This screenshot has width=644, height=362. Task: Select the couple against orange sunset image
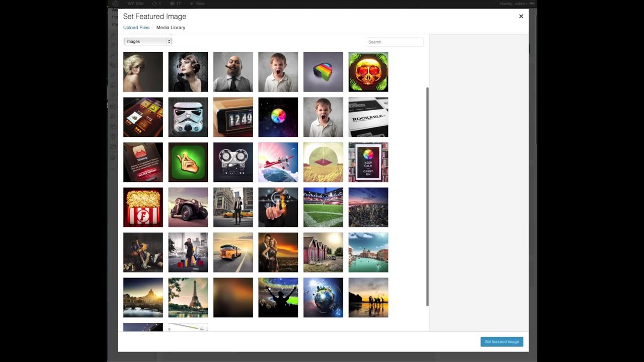click(278, 252)
